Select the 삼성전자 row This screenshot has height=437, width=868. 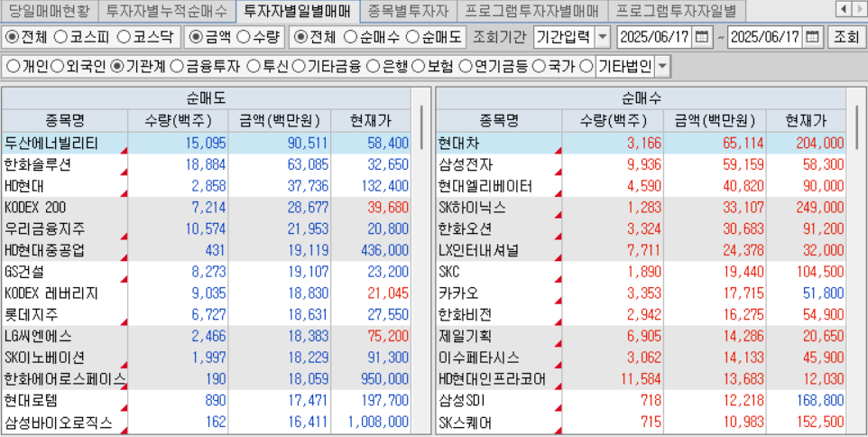[x=641, y=165]
